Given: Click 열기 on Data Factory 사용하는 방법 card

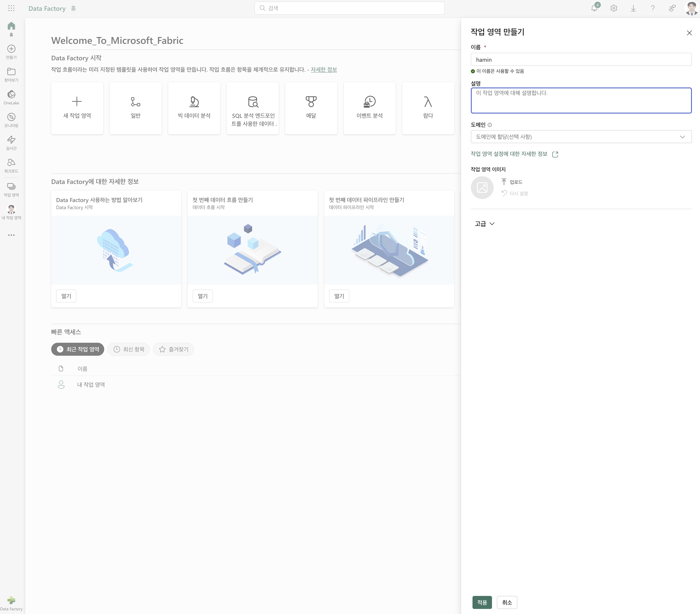Looking at the screenshot, I should click(x=66, y=296).
